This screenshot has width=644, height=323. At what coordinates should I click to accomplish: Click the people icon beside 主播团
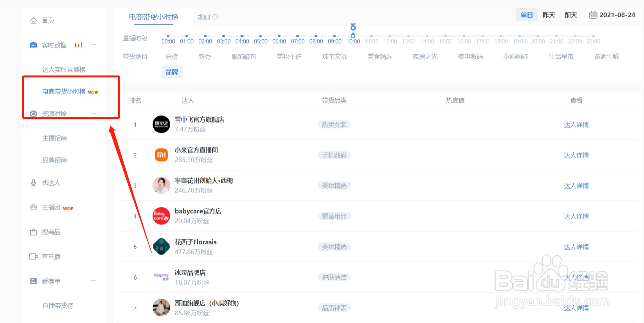[x=34, y=207]
